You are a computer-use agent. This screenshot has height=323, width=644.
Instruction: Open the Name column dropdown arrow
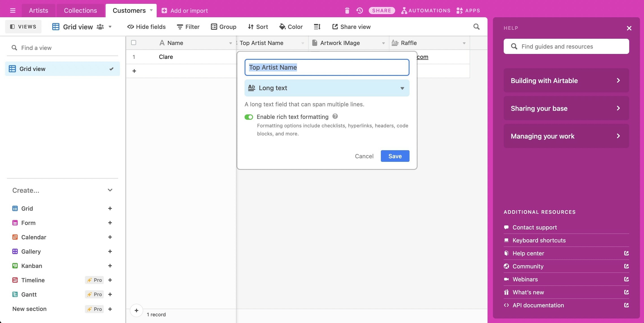pos(230,43)
